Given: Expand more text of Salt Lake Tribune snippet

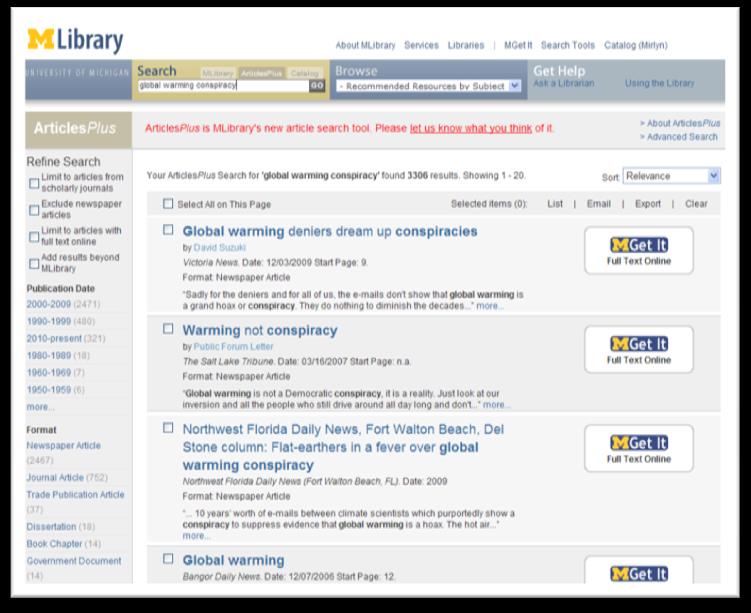Looking at the screenshot, I should tap(496, 405).
